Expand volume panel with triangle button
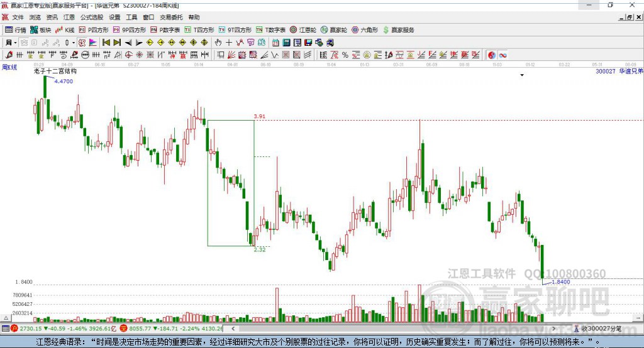This screenshot has width=644, height=348. (x=6, y=318)
